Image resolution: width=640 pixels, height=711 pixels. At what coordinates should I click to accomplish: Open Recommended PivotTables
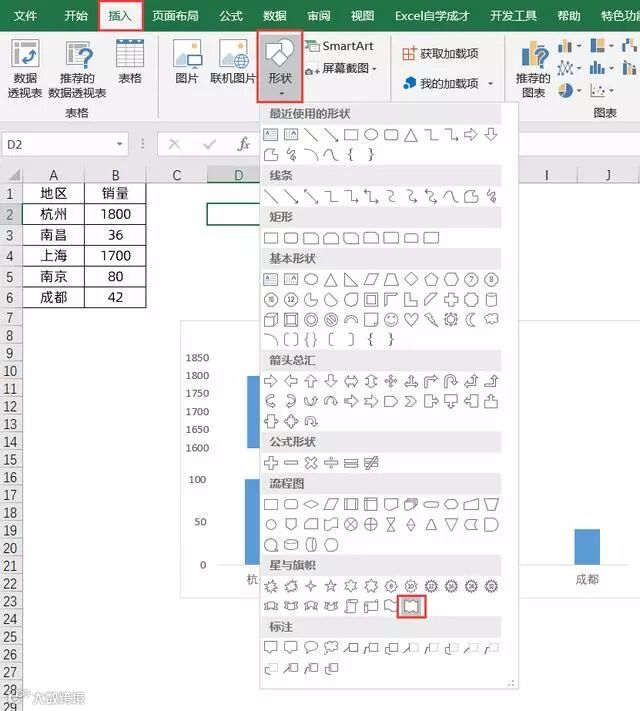[x=77, y=68]
